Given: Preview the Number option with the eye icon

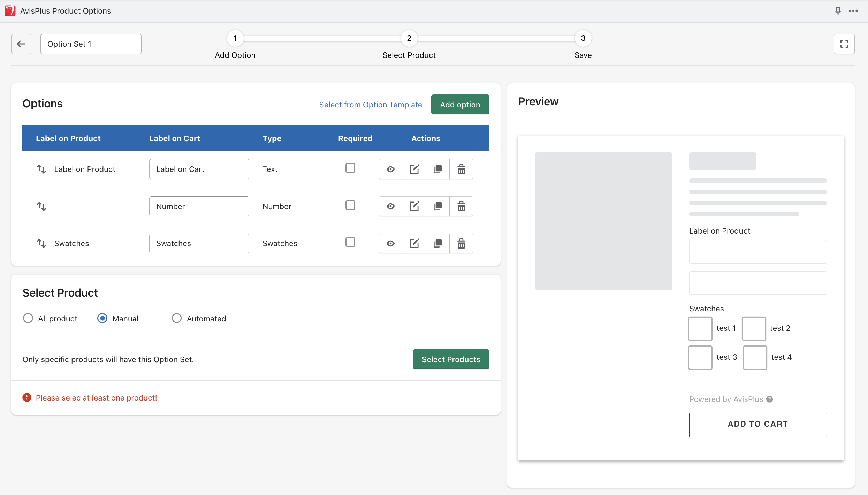Looking at the screenshot, I should 390,206.
